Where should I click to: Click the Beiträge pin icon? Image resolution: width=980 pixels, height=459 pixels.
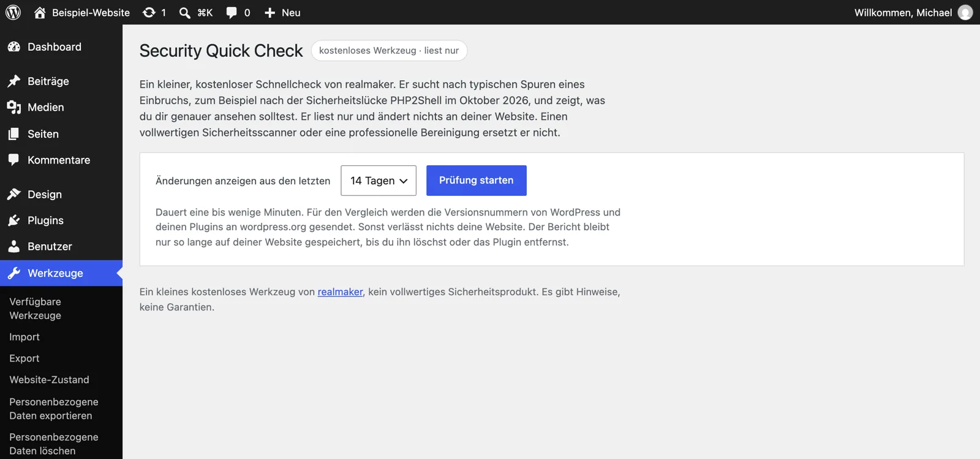tap(14, 81)
